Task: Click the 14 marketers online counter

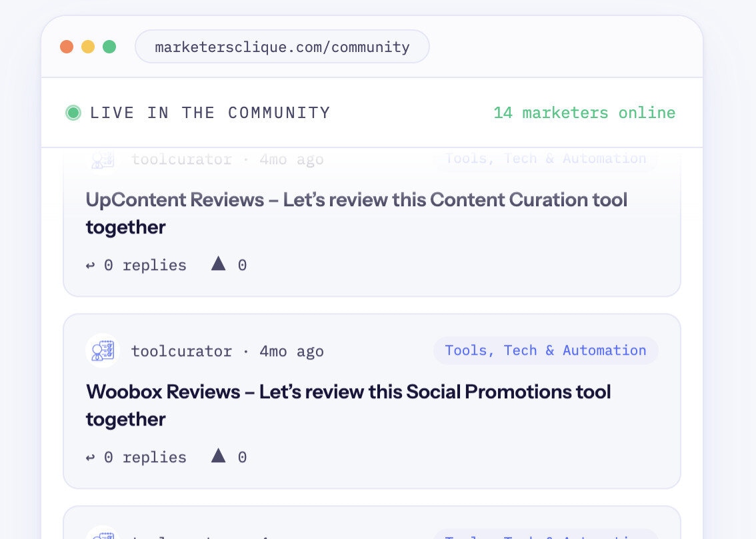Action: pos(585,113)
